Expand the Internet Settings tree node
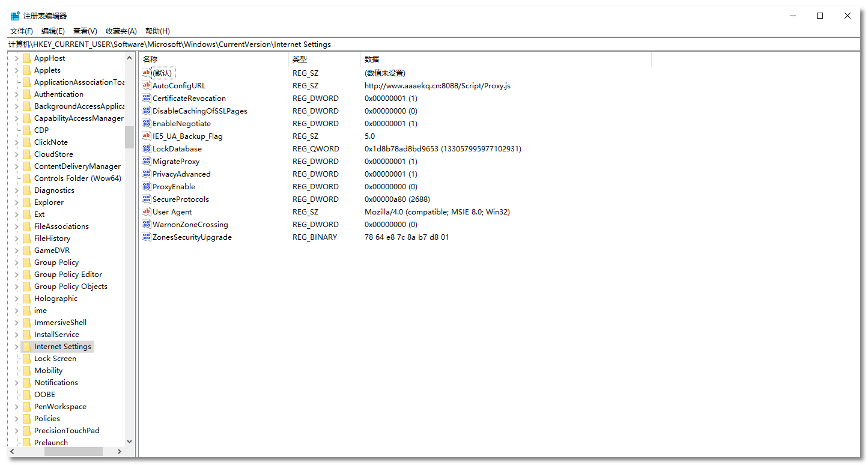This screenshot has height=465, width=868. (16, 347)
